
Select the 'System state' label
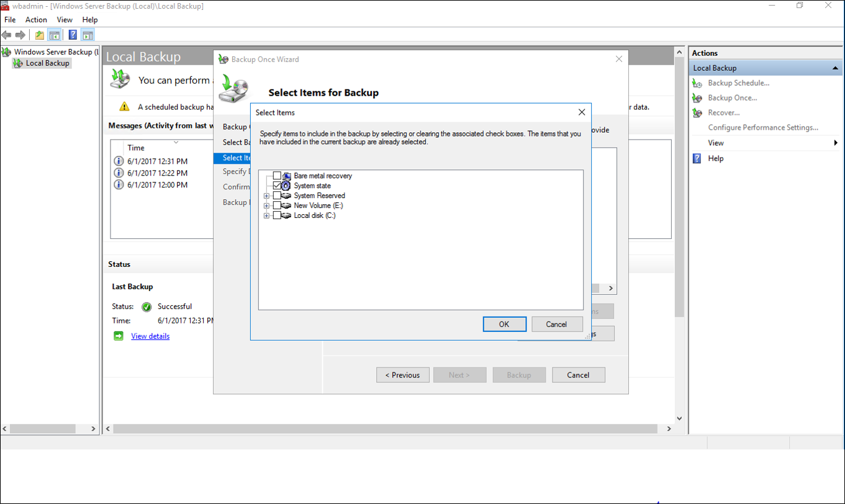(x=312, y=186)
